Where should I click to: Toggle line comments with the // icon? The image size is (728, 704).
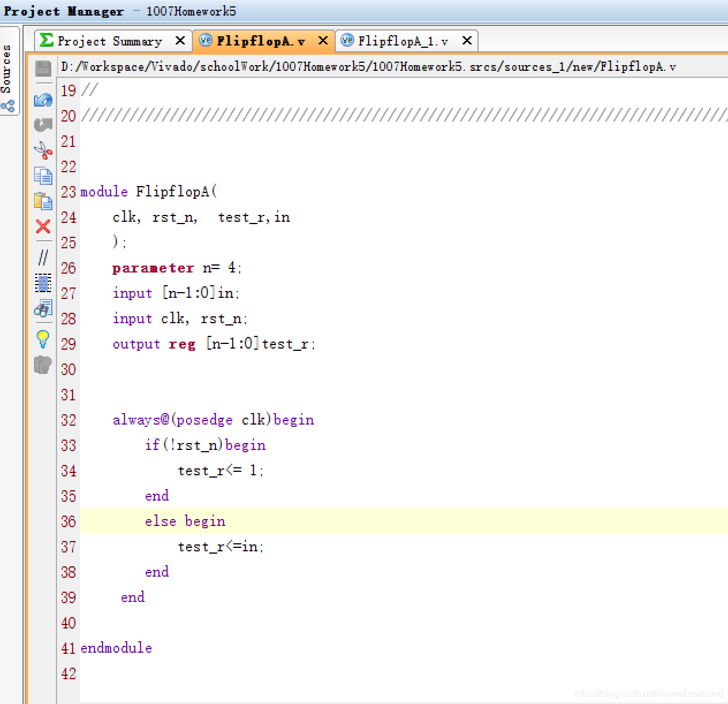point(43,257)
